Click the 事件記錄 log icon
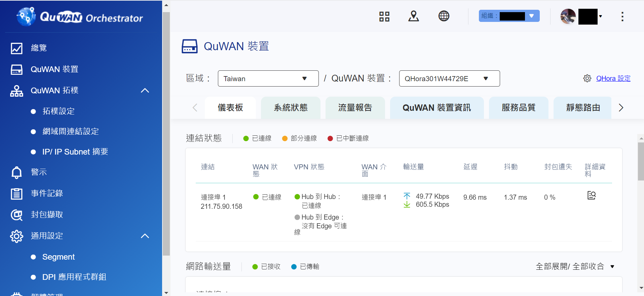 [x=16, y=194]
